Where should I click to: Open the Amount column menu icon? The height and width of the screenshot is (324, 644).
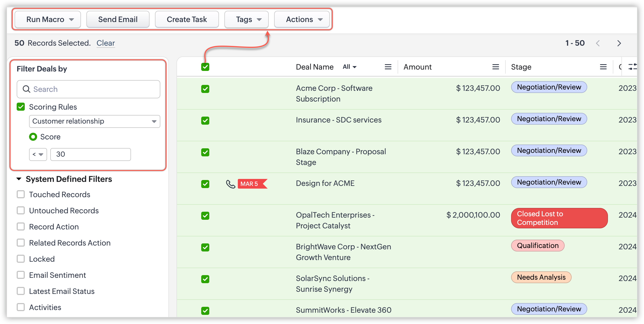(496, 67)
